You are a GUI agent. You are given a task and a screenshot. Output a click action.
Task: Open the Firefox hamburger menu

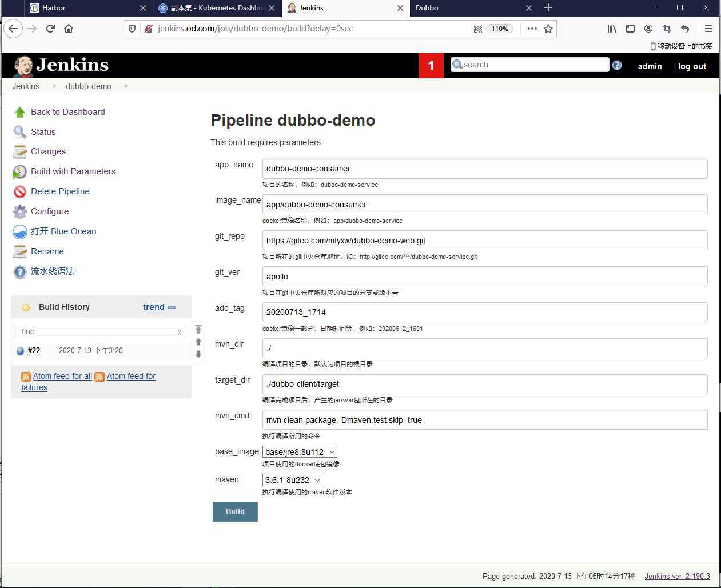point(708,29)
